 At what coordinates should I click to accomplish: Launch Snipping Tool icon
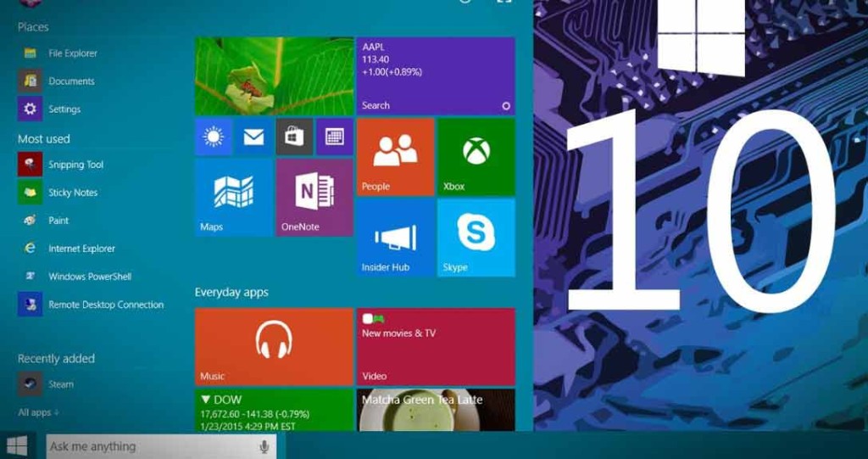click(x=30, y=165)
